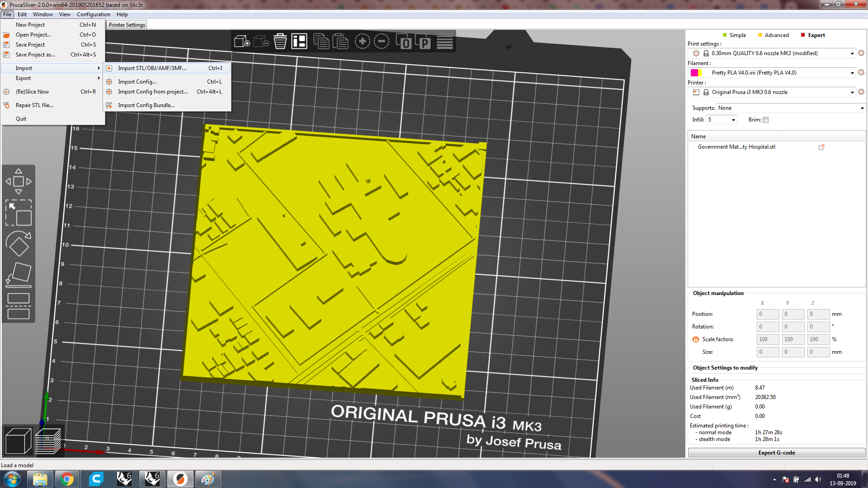
Task: Select the Rotate tool
Action: (19, 244)
